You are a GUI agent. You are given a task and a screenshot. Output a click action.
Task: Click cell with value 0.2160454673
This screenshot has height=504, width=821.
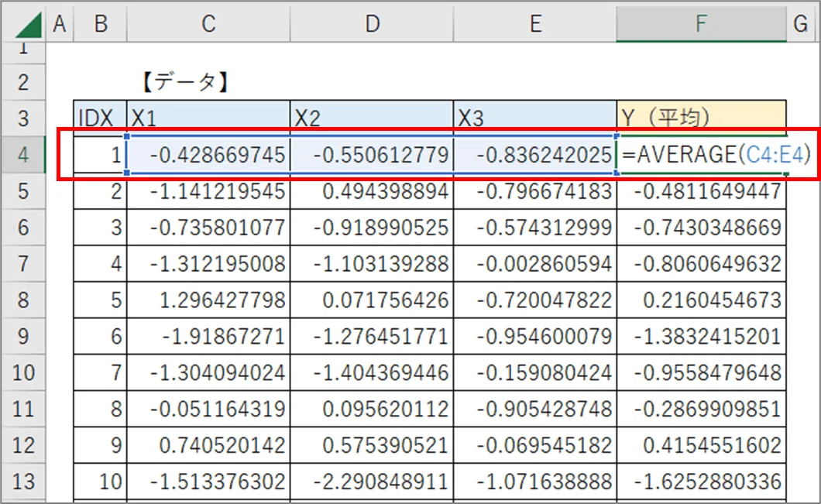click(701, 300)
